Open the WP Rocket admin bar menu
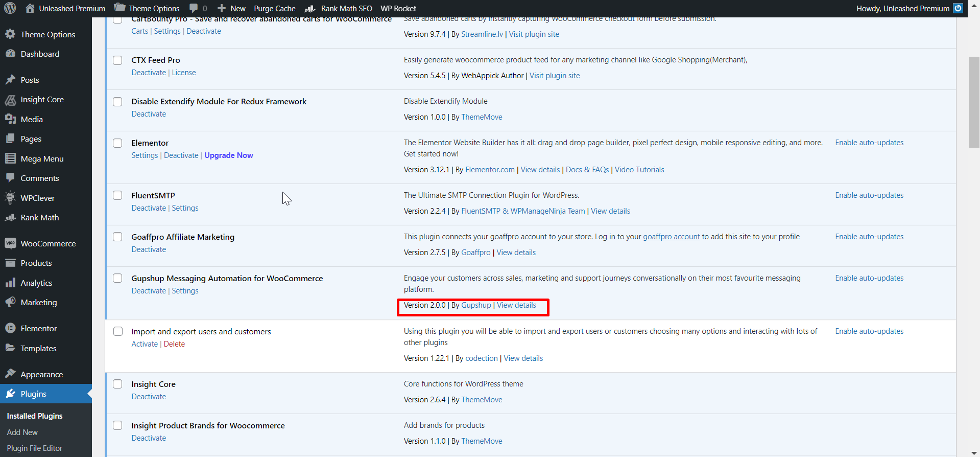 tap(398, 8)
